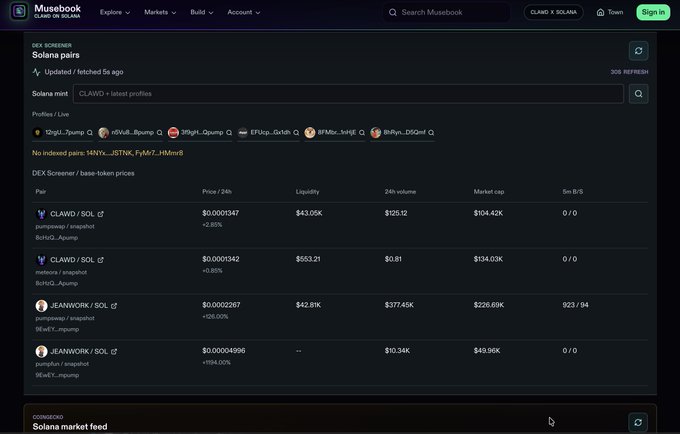
Task: Click 5m B/S value 923 / 94
Action: (x=575, y=305)
